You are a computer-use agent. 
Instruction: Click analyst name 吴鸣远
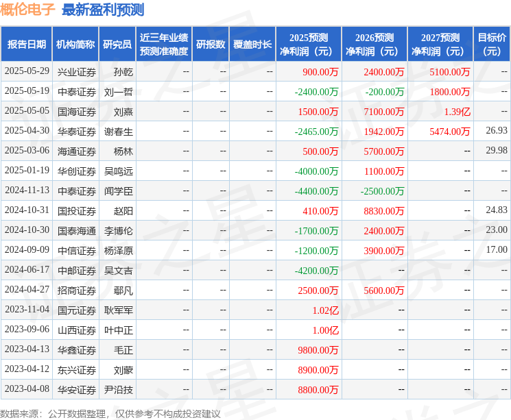(118, 171)
